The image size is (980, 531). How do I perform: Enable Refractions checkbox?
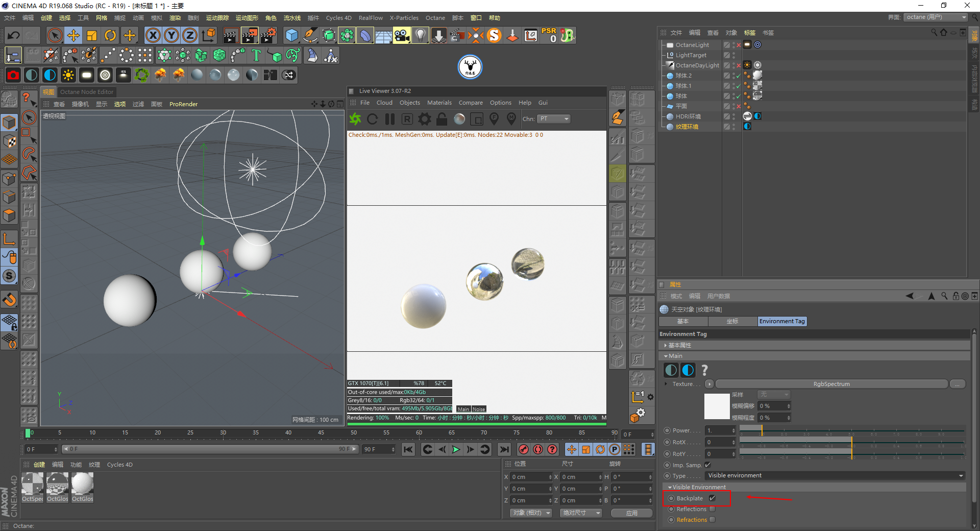[x=712, y=520]
